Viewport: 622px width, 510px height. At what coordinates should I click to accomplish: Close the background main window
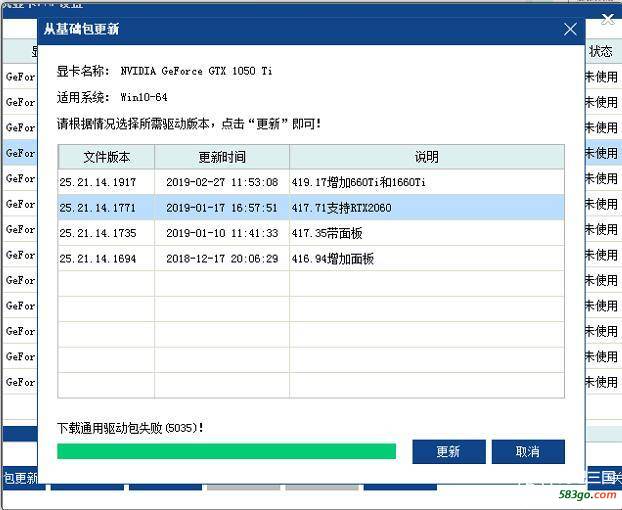(x=608, y=19)
